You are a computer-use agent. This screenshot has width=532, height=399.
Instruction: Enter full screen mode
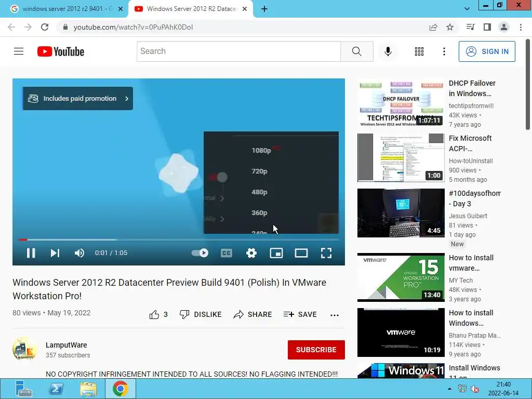(326, 253)
